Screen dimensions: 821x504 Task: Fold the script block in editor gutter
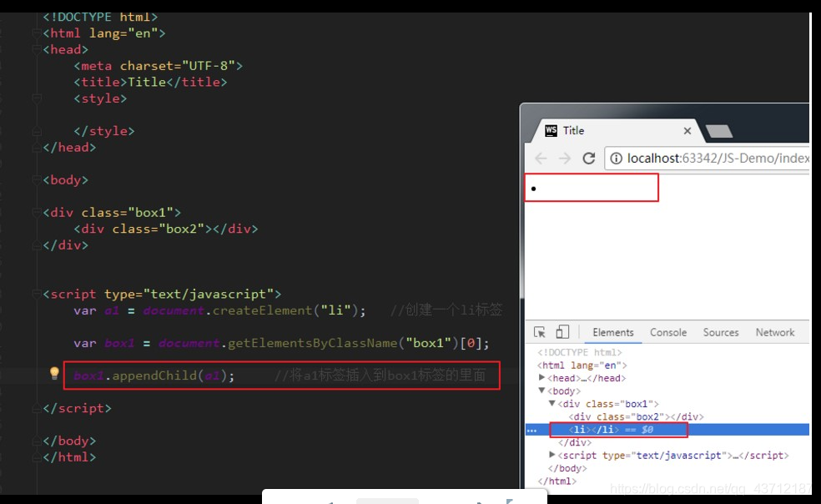click(37, 294)
